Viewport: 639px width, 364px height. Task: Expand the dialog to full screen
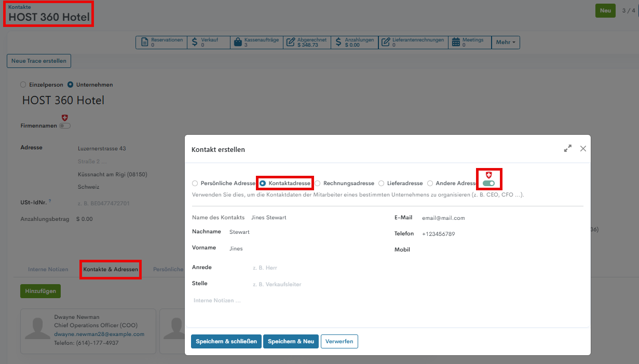[568, 148]
